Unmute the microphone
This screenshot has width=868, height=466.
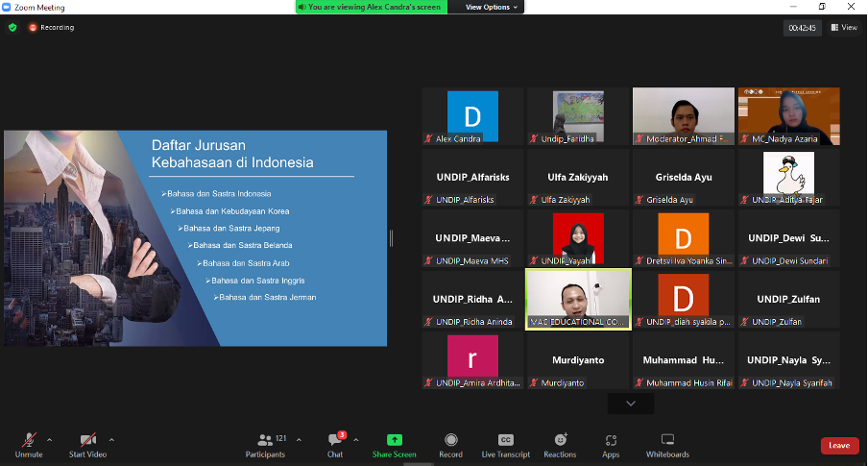pos(29,444)
